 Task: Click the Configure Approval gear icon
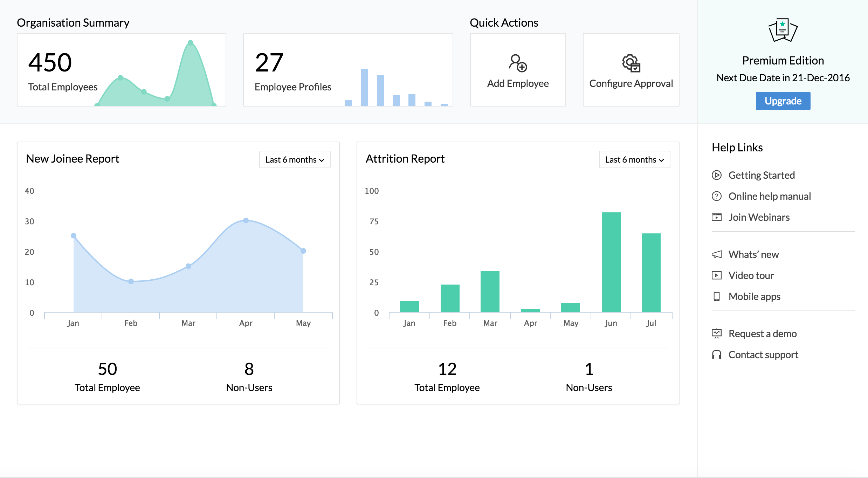[631, 63]
